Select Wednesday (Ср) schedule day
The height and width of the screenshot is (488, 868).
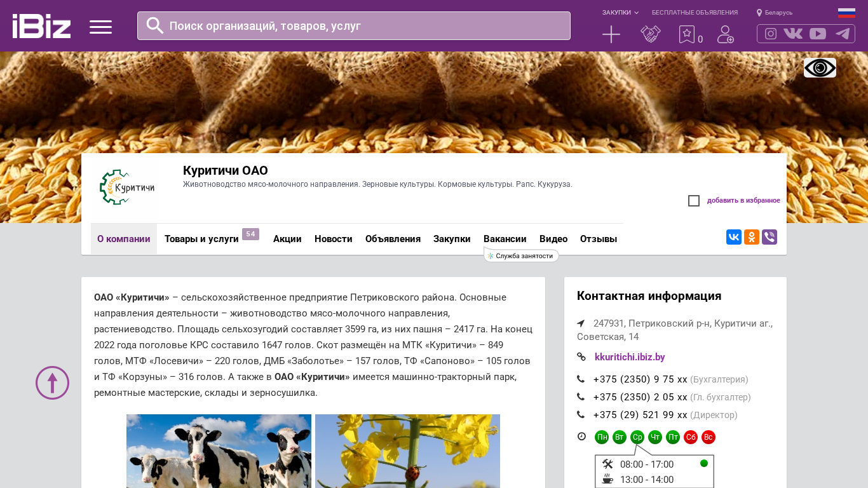tap(637, 437)
